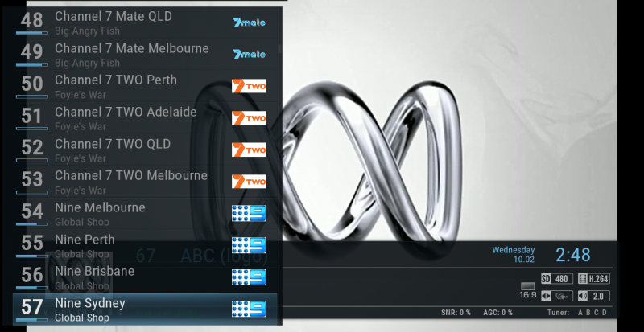Select channel 51 Channel 7 TWO Adelaide
This screenshot has width=644, height=332.
pos(145,118)
